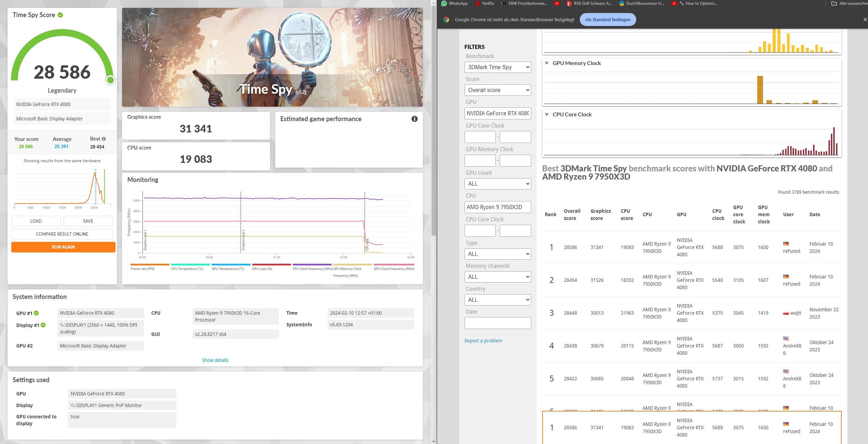Toggle the CPU Clock Frequency legend line
Screen dimensions: 868x444
click(312, 266)
